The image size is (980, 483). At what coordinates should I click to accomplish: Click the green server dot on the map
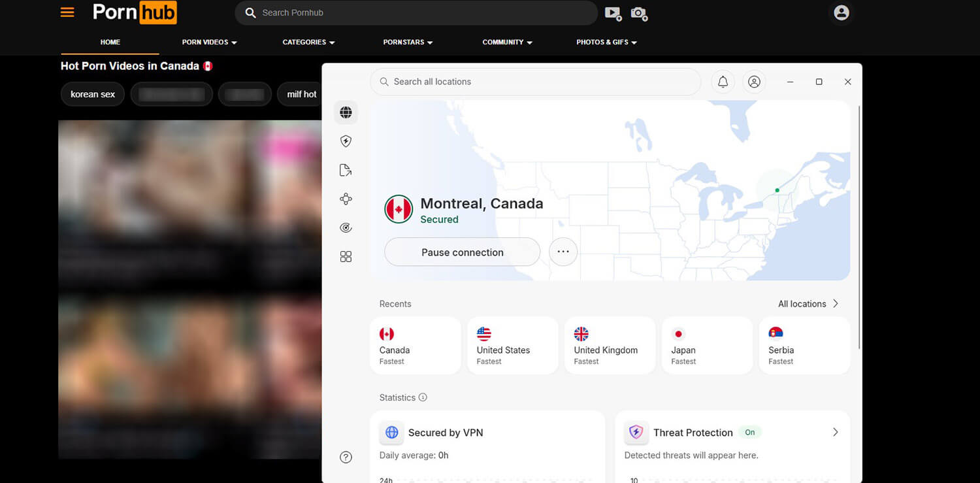pos(777,190)
